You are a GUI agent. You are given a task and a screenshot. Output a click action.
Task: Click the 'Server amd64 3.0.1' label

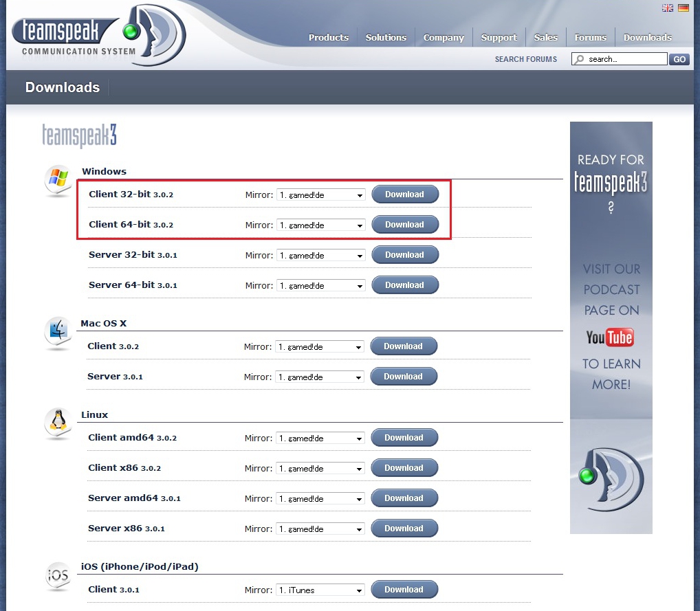(134, 498)
